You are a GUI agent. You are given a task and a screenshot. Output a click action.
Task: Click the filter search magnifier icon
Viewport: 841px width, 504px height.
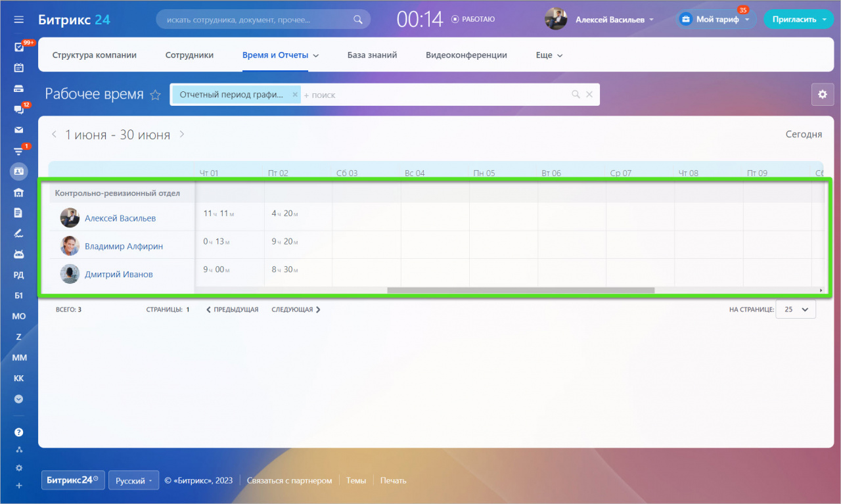click(x=576, y=95)
